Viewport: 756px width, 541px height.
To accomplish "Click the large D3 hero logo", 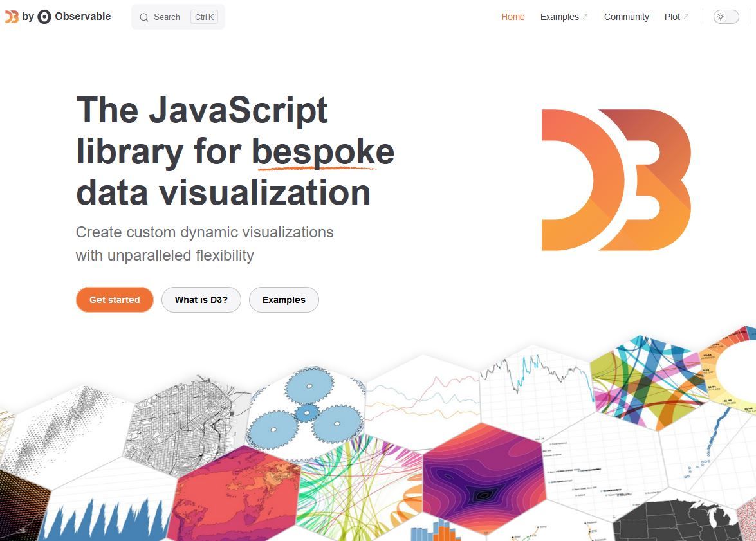I will [x=616, y=180].
